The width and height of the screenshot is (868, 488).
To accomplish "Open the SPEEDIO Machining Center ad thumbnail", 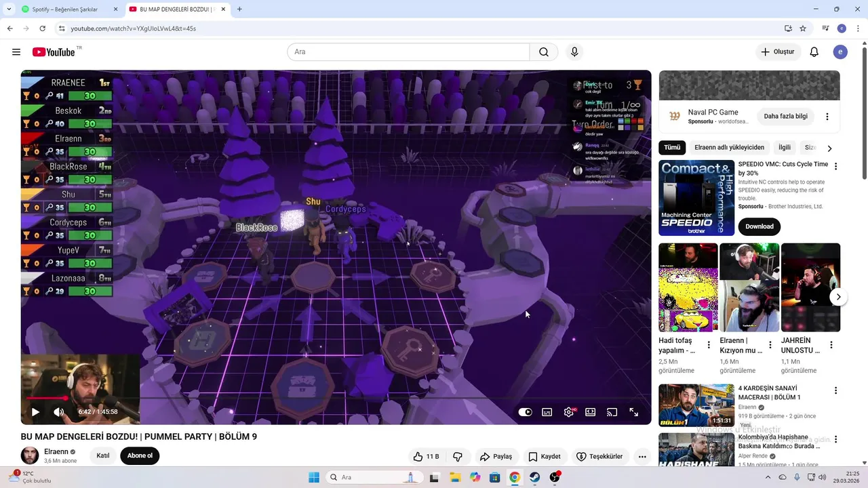I will click(696, 198).
